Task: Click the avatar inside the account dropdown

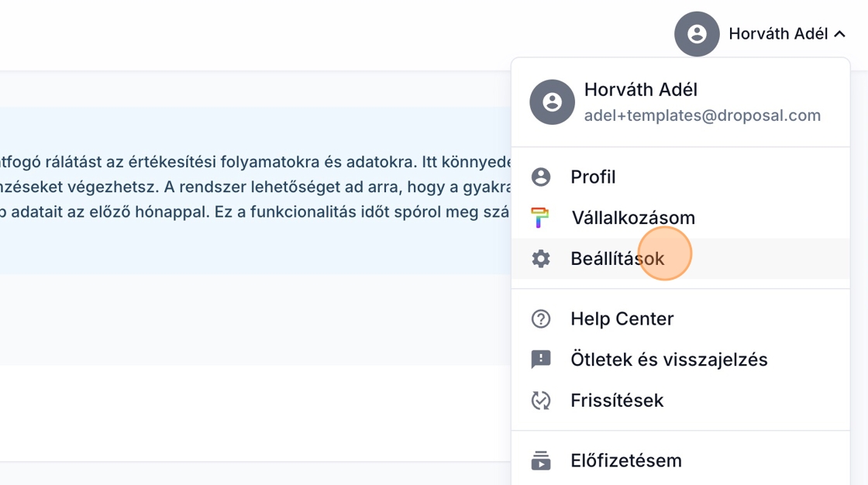Action: [x=552, y=102]
